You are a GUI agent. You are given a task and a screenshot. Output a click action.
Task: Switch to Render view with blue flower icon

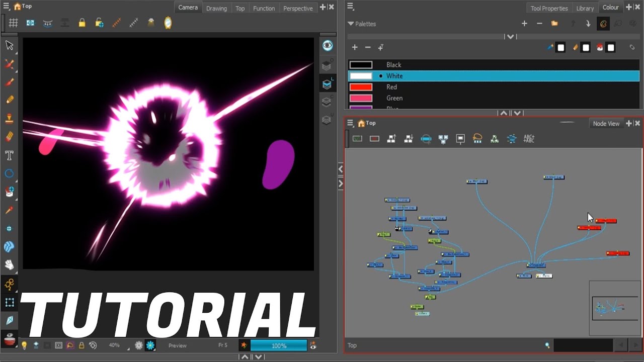tap(150, 345)
